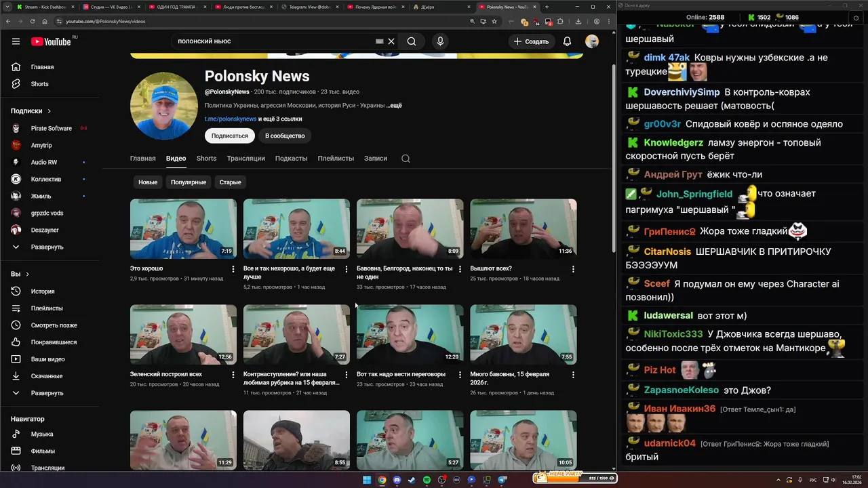
Task: Expand the Подписки section chevron
Action: click(49, 111)
